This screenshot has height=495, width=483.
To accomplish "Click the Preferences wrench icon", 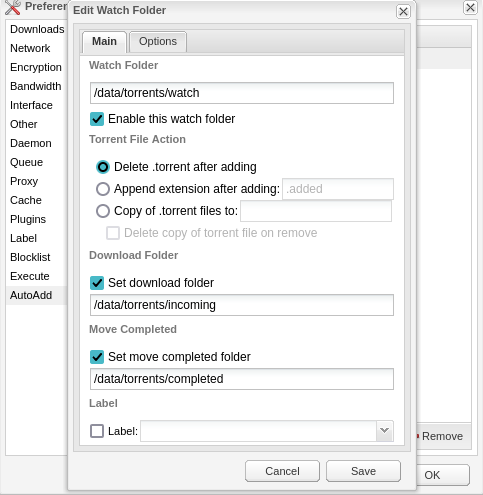I will [13, 7].
